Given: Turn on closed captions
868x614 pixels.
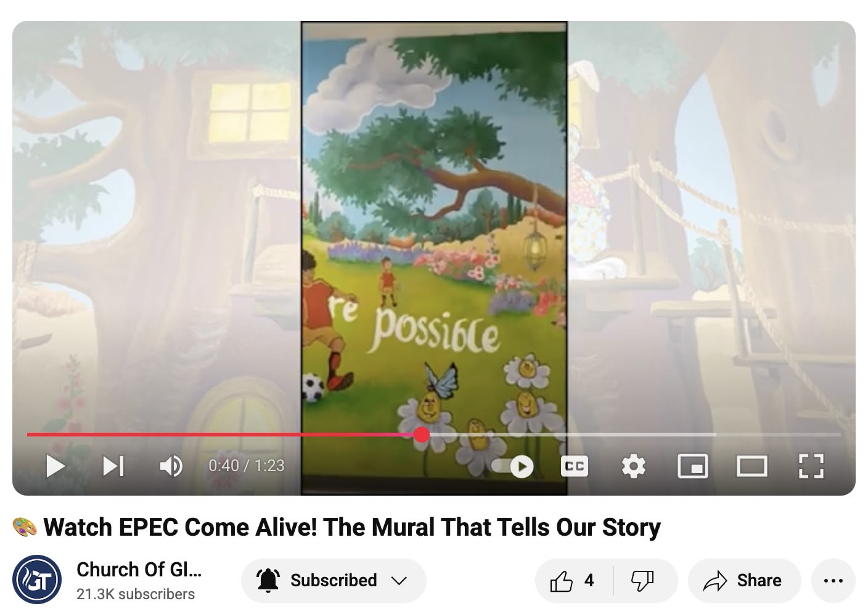Looking at the screenshot, I should 575,466.
